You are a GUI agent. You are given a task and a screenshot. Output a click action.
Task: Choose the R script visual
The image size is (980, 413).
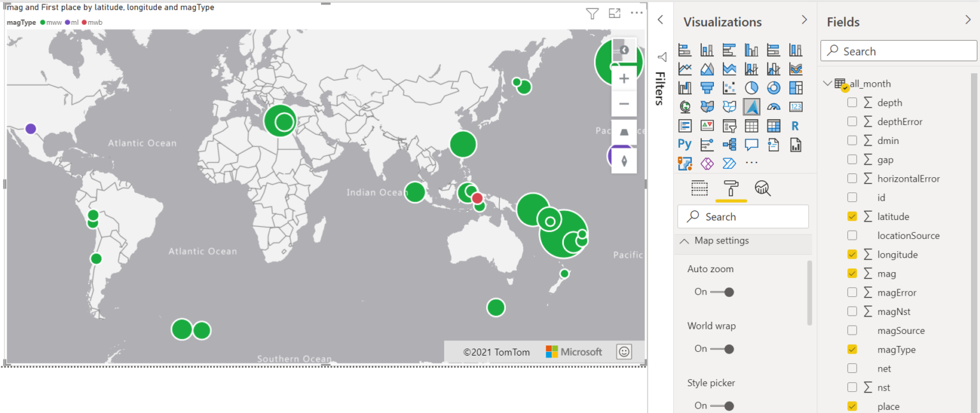796,126
